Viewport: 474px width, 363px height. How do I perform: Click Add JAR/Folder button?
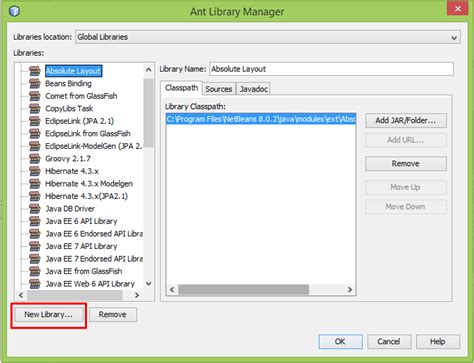[x=406, y=120]
